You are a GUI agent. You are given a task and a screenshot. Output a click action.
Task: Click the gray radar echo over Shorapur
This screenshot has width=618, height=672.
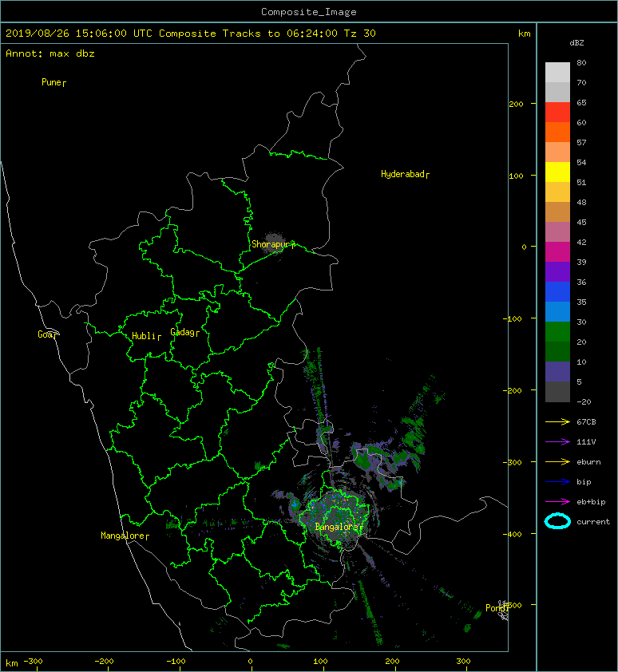tap(274, 243)
